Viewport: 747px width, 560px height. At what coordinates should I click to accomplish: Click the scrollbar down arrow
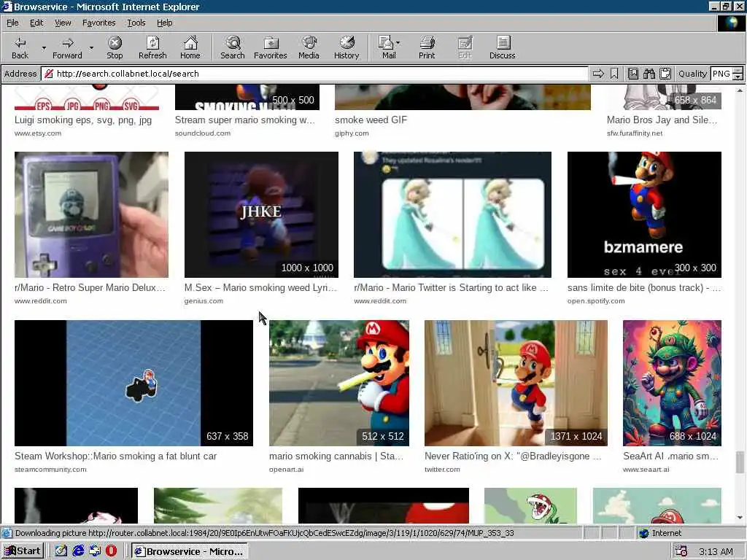740,518
